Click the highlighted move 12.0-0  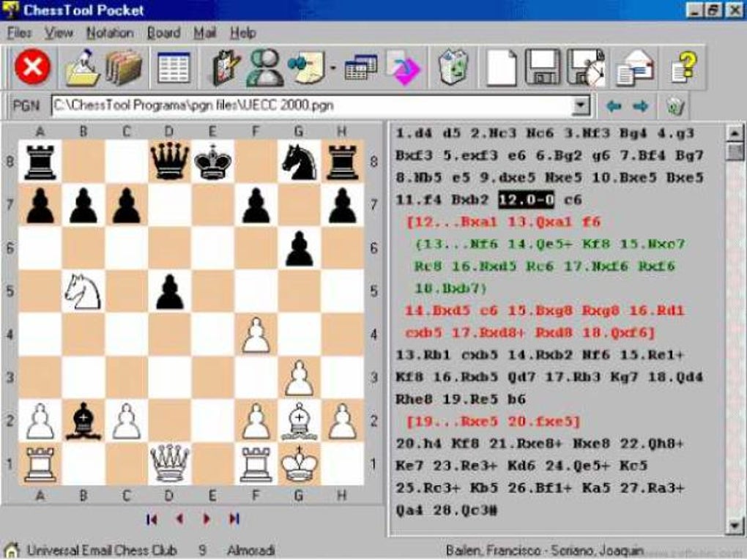click(527, 200)
